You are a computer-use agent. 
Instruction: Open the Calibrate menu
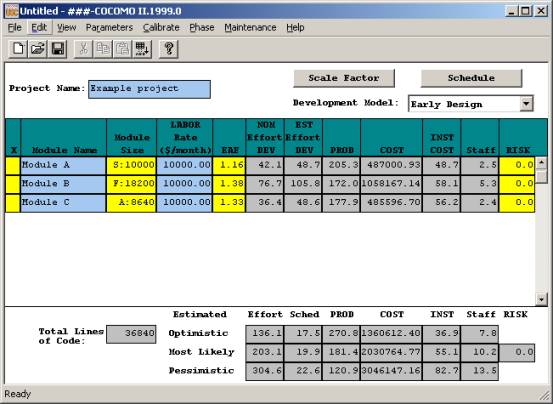(161, 27)
